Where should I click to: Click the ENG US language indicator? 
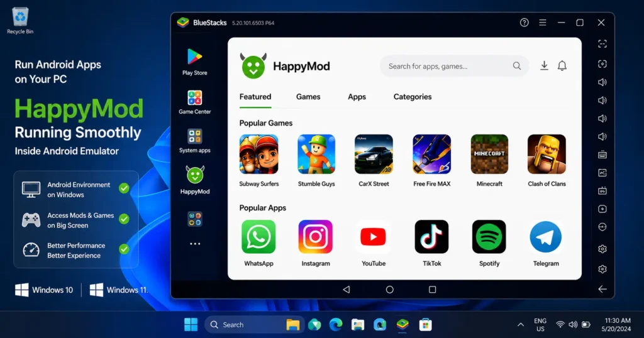(540, 324)
